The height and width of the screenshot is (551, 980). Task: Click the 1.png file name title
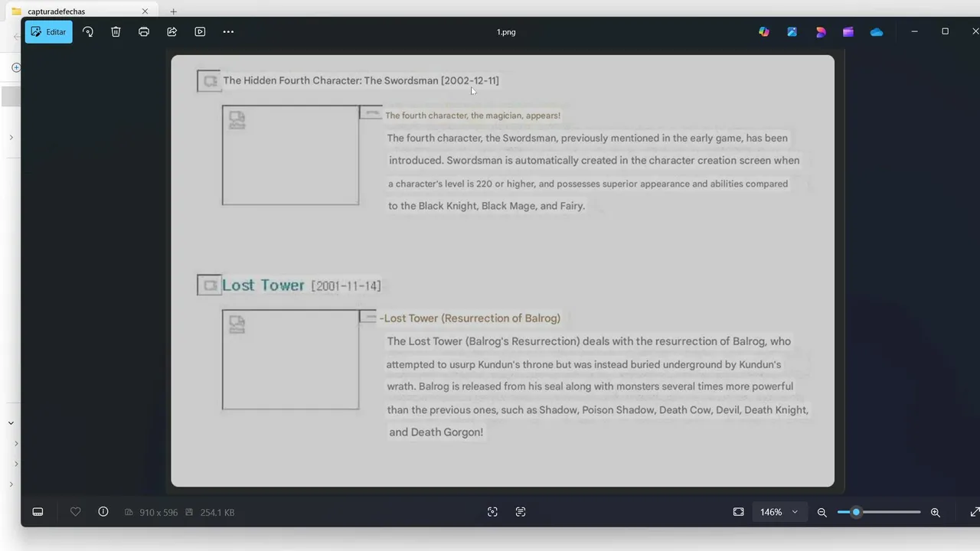click(x=506, y=32)
